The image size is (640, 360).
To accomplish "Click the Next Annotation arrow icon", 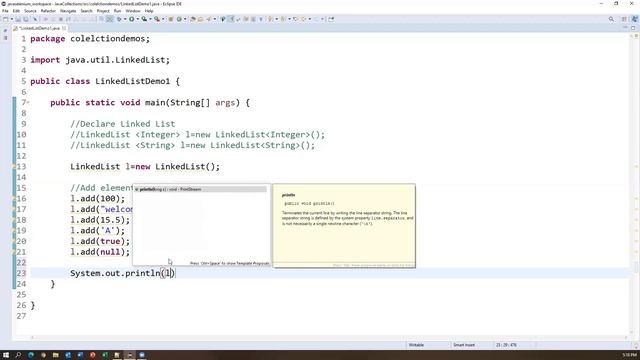I will coord(270,19).
